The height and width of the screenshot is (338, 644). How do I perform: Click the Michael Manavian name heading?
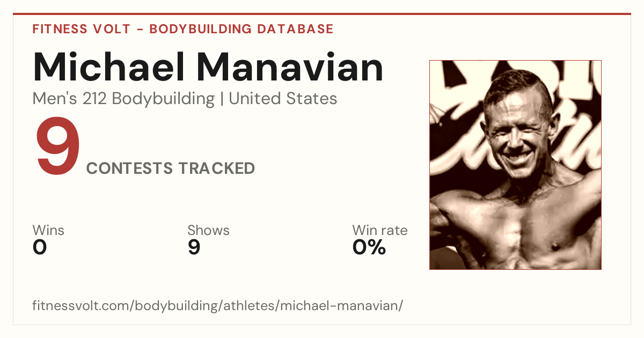tap(208, 67)
